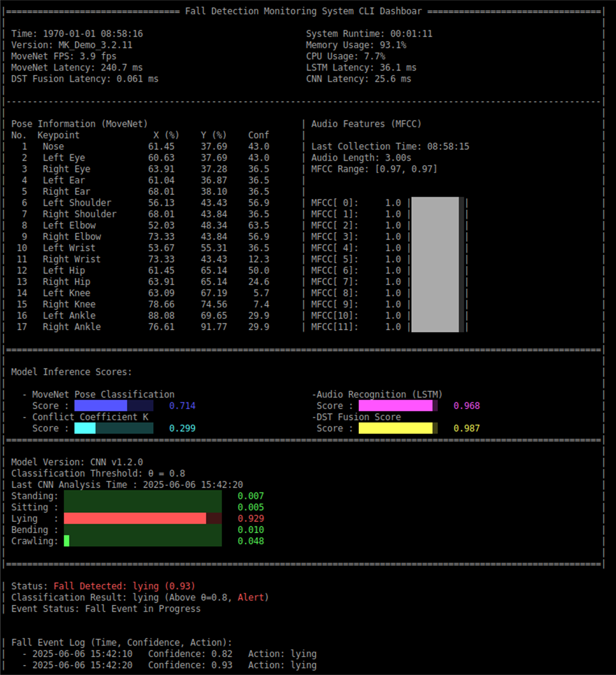Click 'MoveNet Latency: 240.7 ms'

(x=77, y=67)
